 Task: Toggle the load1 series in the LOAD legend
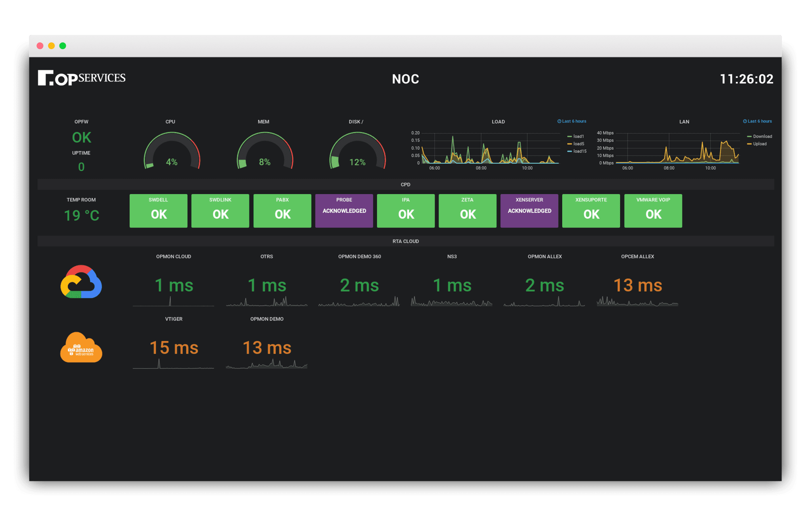click(576, 136)
